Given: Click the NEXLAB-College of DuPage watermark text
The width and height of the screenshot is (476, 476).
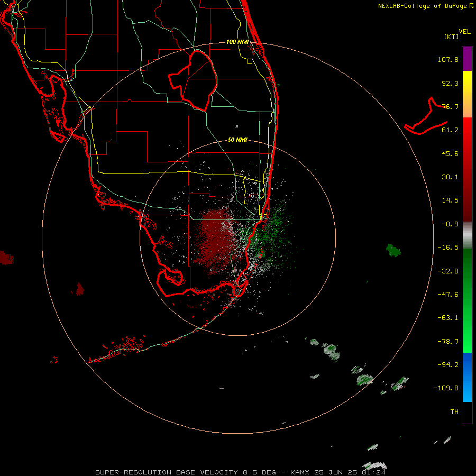Looking at the screenshot, I should [x=426, y=6].
